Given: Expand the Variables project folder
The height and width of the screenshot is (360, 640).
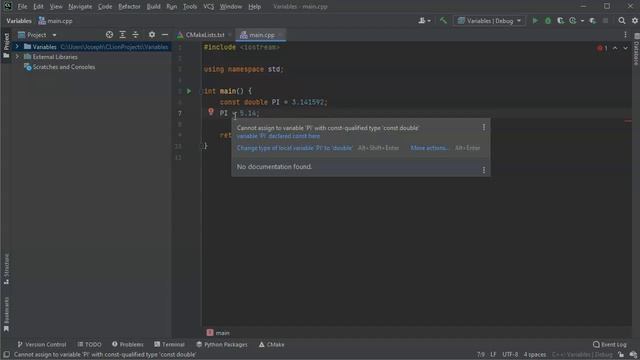Looking at the screenshot, I should coord(17,47).
